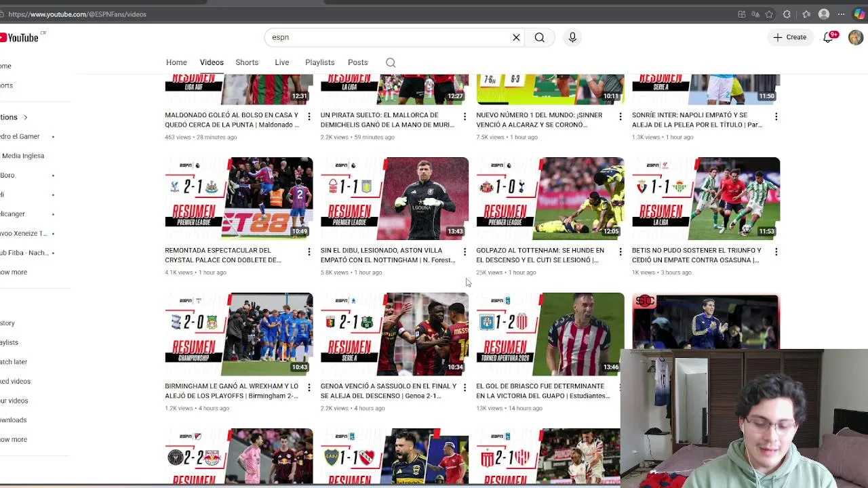The height and width of the screenshot is (488, 868).
Task: Open Watch later in the sidebar
Action: [14, 362]
